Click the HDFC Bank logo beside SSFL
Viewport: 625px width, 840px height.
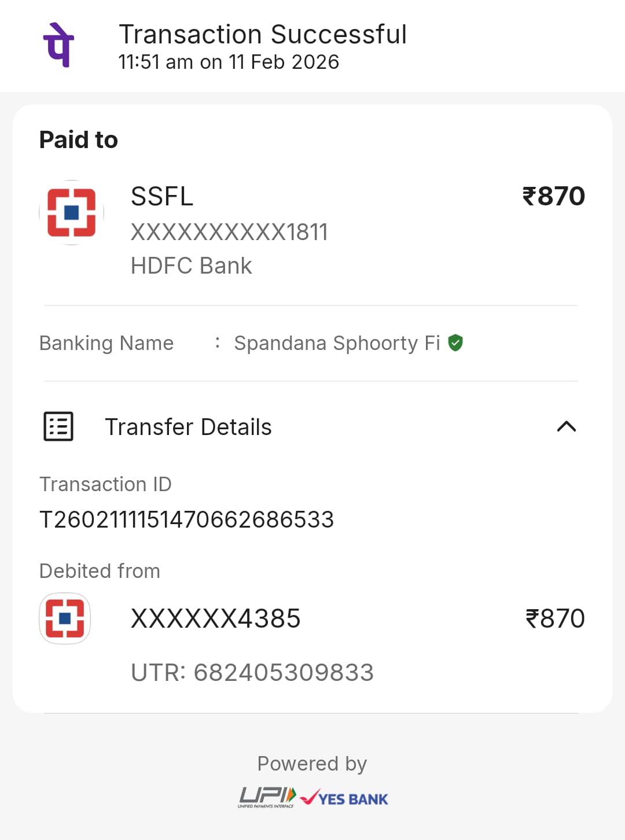coord(71,213)
